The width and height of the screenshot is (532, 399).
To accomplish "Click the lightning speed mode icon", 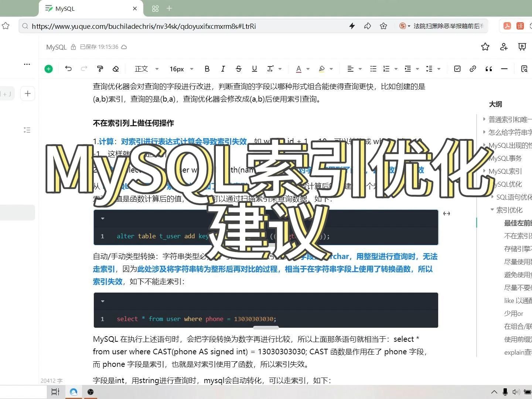I will (x=352, y=26).
